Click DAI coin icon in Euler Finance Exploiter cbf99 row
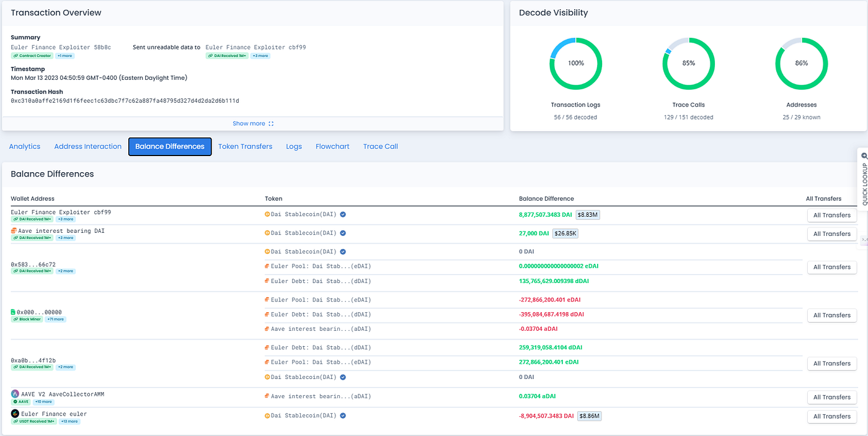Image resolution: width=868 pixels, height=436 pixels. click(267, 214)
